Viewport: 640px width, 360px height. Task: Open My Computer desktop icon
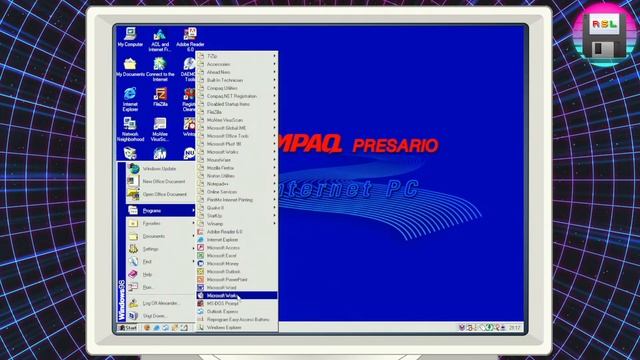[130, 37]
